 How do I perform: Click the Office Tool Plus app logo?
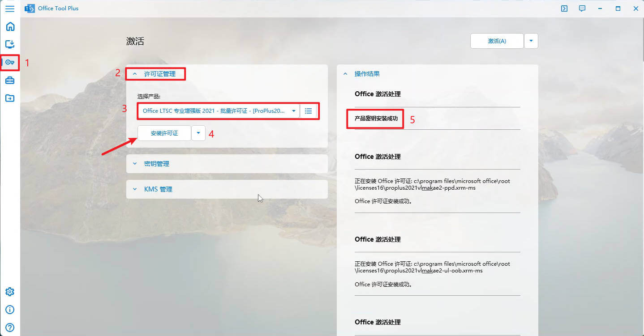tap(30, 9)
